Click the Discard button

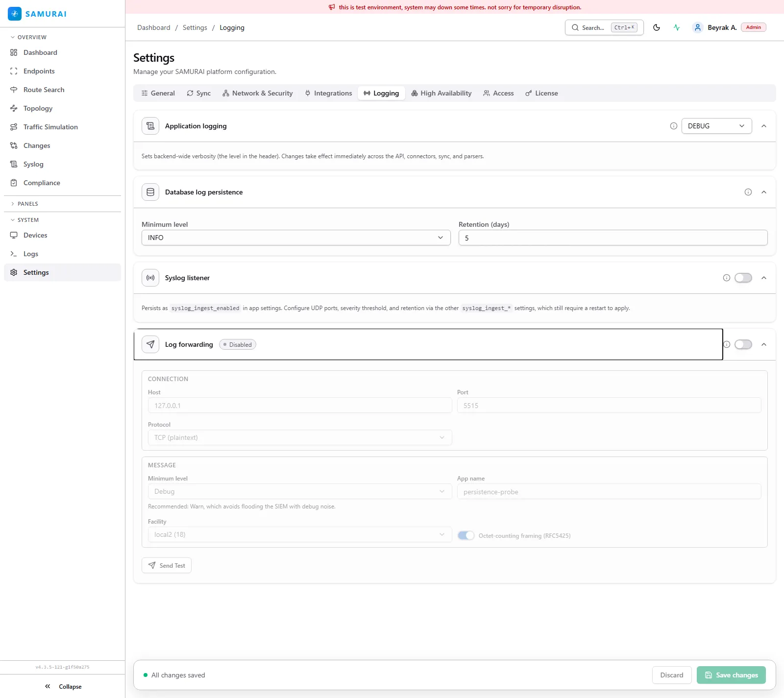pos(672,675)
